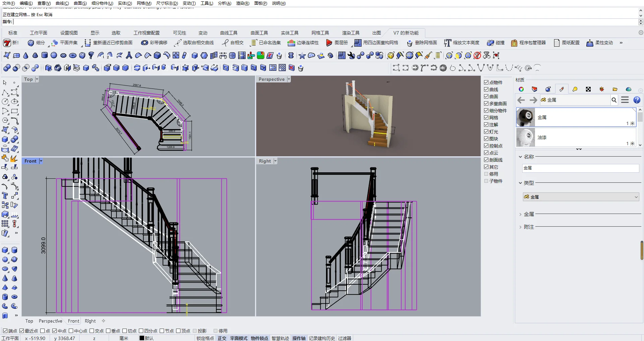644x341 pixels.
Task: Click the search magnifier in materials panel
Action: point(614,100)
